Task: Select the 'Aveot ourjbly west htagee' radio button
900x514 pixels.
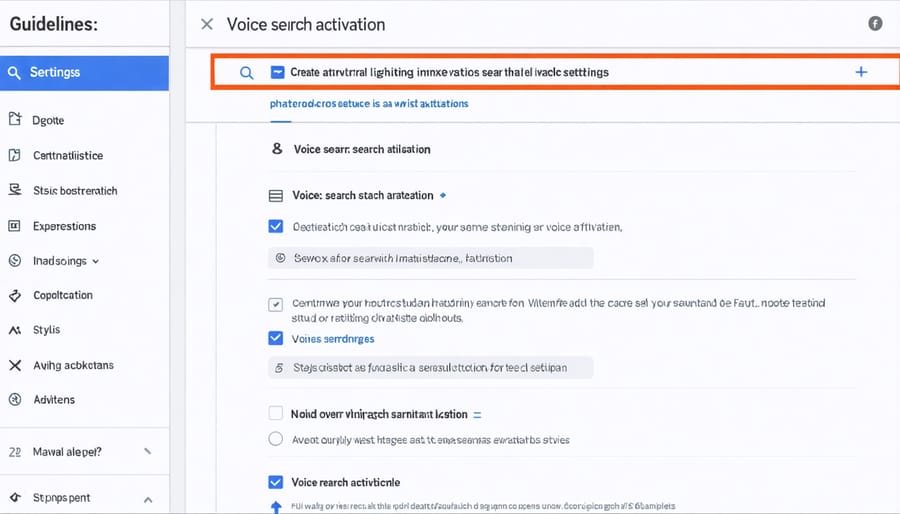Action: pos(276,439)
